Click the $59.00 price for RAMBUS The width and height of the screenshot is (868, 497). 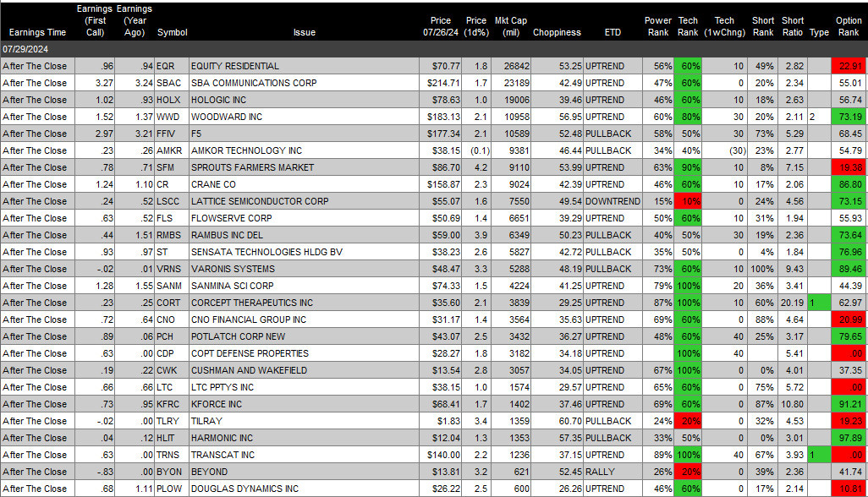pyautogui.click(x=441, y=235)
